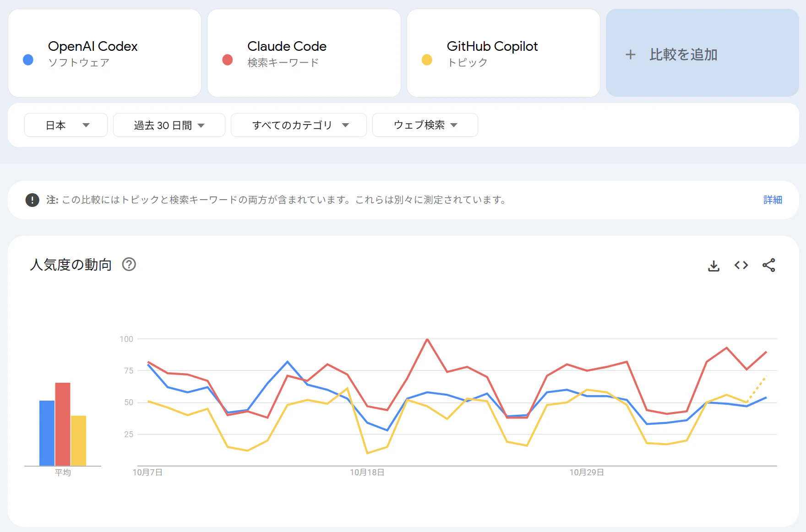Click the 人気度の動向 heading
This screenshot has height=532, width=806.
pyautogui.click(x=71, y=265)
